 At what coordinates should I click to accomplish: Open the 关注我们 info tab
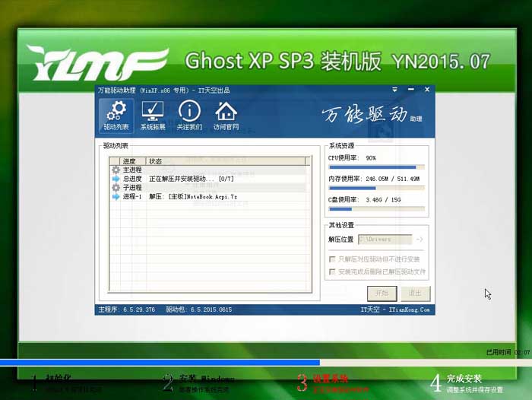pyautogui.click(x=189, y=116)
